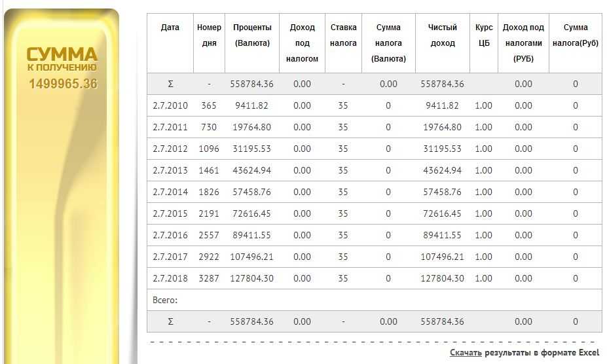
Task: Click day number 730 cell
Action: 209,128
